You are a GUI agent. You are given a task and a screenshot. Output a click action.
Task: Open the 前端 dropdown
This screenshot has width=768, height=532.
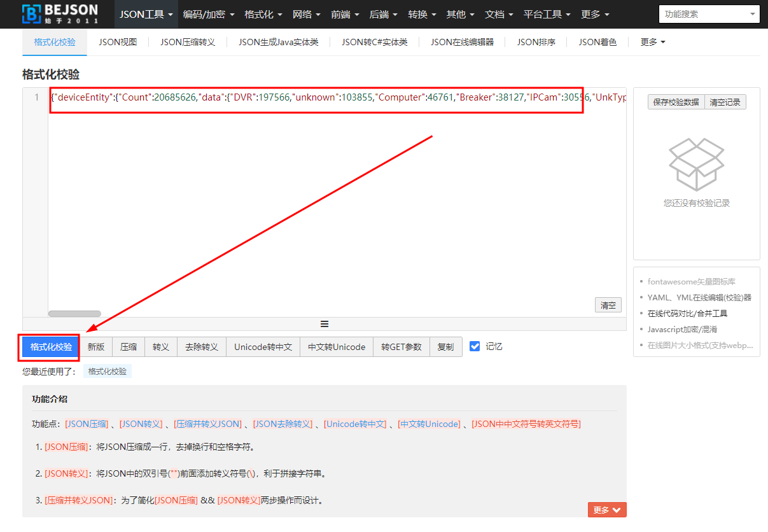pyautogui.click(x=345, y=14)
